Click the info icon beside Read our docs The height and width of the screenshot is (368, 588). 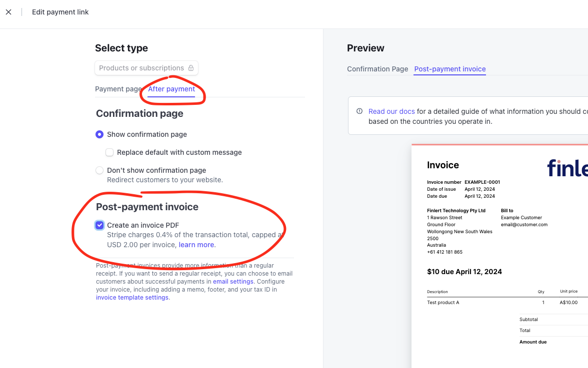pyautogui.click(x=359, y=111)
